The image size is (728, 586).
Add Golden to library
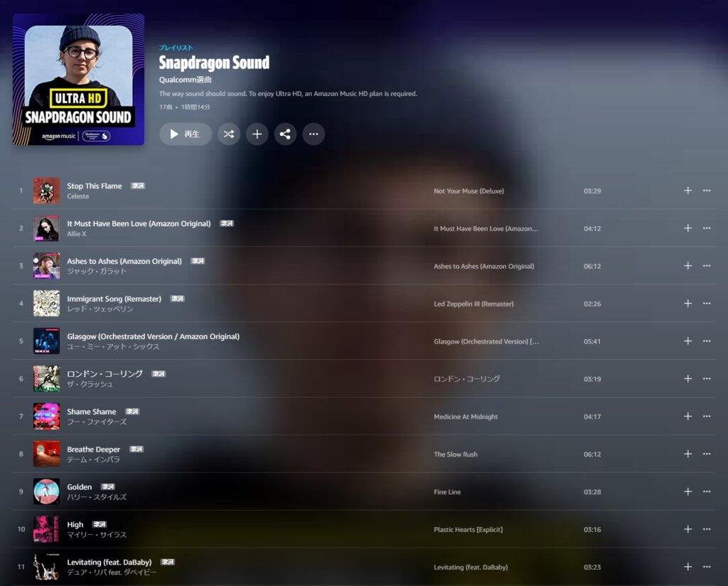coord(687,491)
